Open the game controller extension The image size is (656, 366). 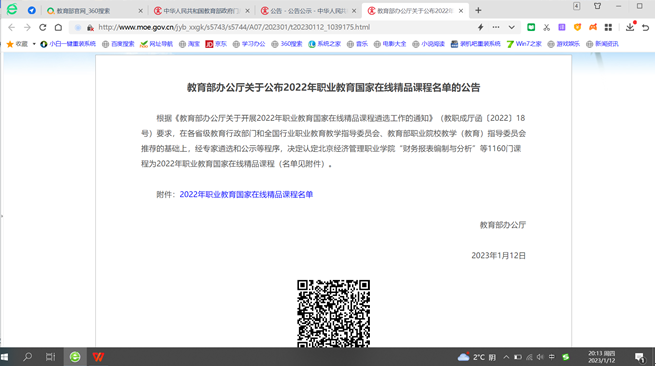tap(593, 27)
